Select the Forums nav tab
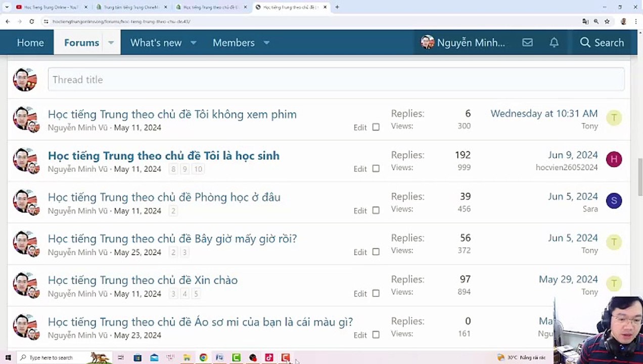This screenshot has width=643, height=364. (81, 42)
